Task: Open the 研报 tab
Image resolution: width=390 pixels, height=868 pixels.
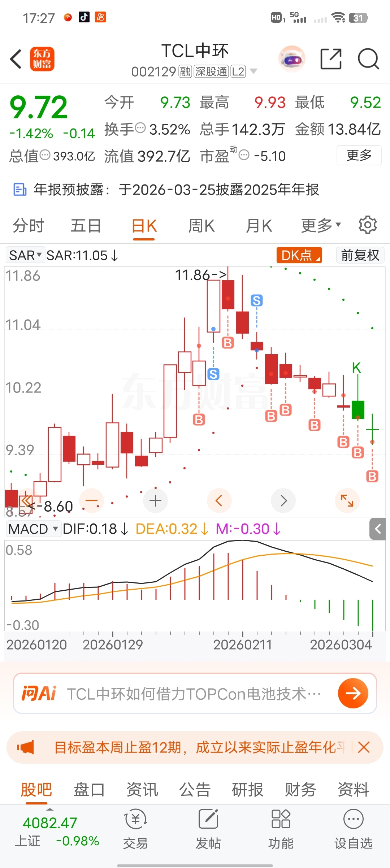Action: tap(248, 789)
